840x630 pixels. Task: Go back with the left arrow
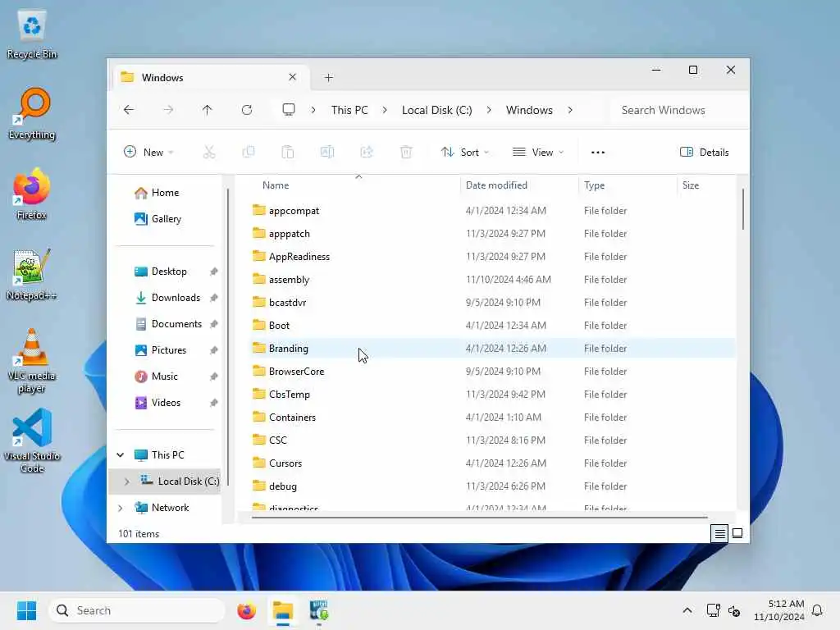(x=129, y=110)
